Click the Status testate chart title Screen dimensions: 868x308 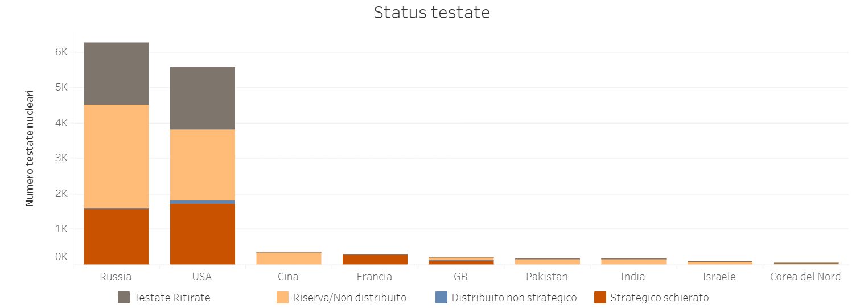[431, 13]
